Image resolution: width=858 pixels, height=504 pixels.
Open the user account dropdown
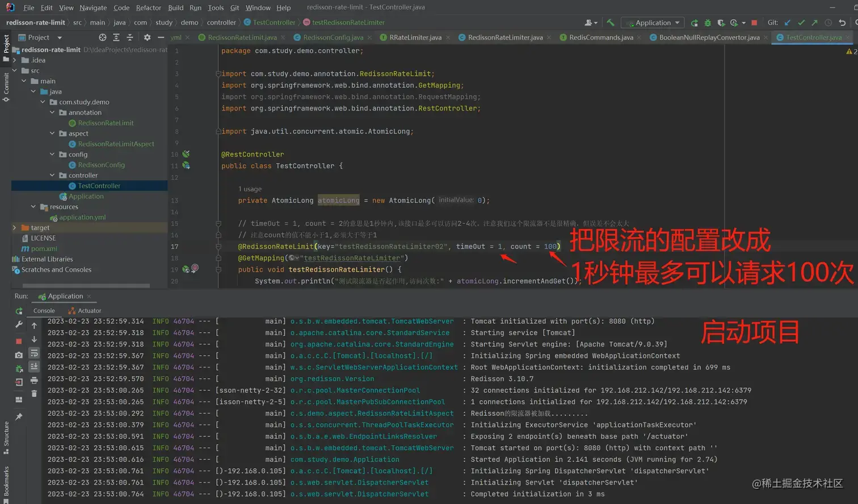[x=591, y=23]
